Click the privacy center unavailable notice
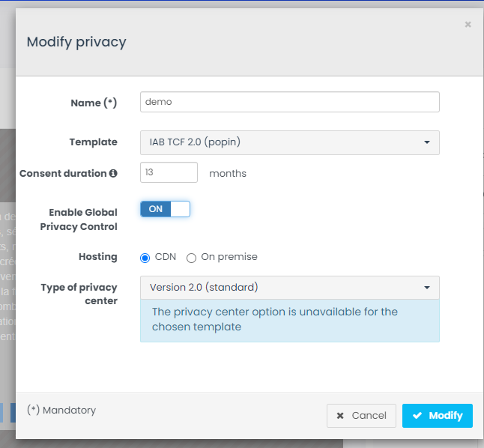The width and height of the screenshot is (484, 448). [x=289, y=320]
